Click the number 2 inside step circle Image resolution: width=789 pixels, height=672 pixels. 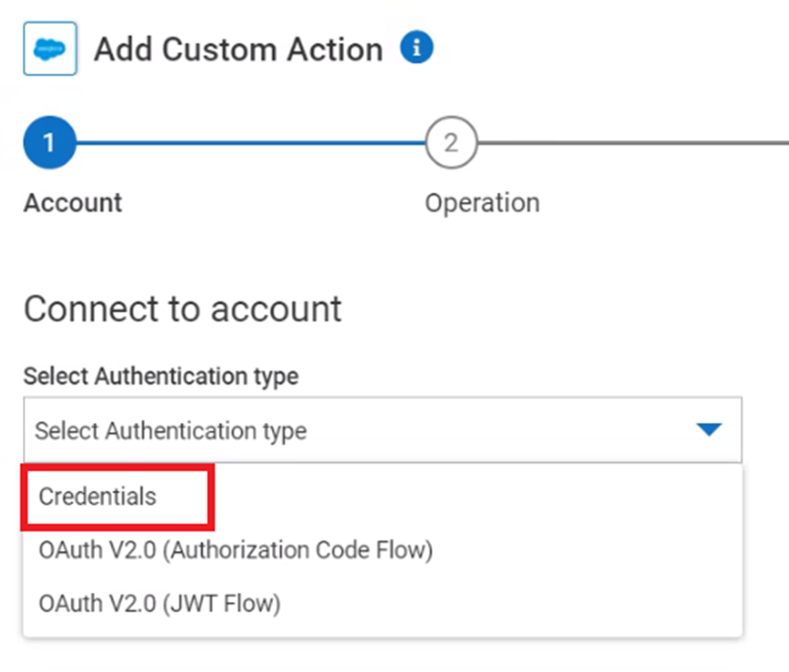pos(451,144)
